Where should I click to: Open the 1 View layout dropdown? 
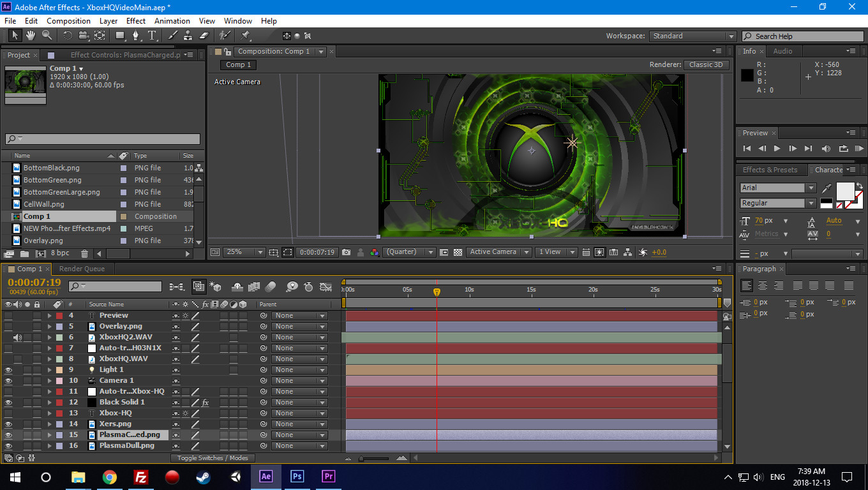click(x=556, y=252)
